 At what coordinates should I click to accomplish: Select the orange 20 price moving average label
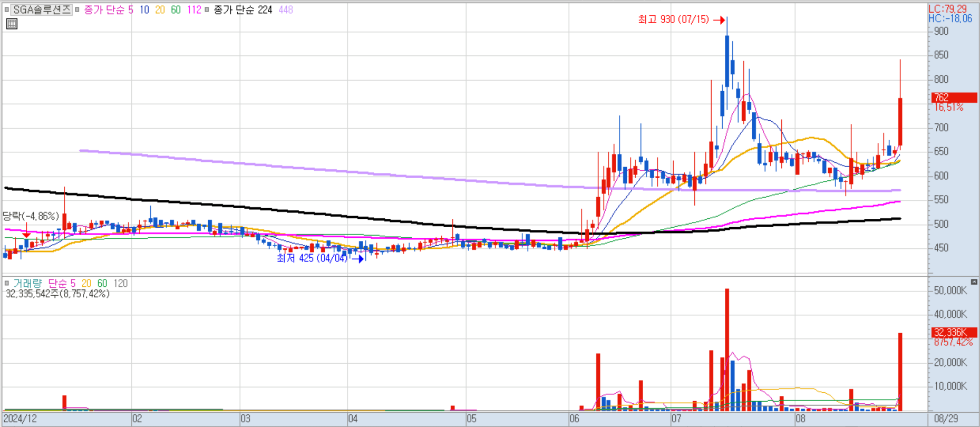160,9
